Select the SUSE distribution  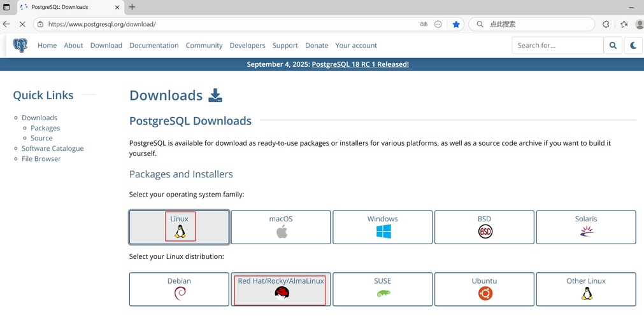[382, 289]
